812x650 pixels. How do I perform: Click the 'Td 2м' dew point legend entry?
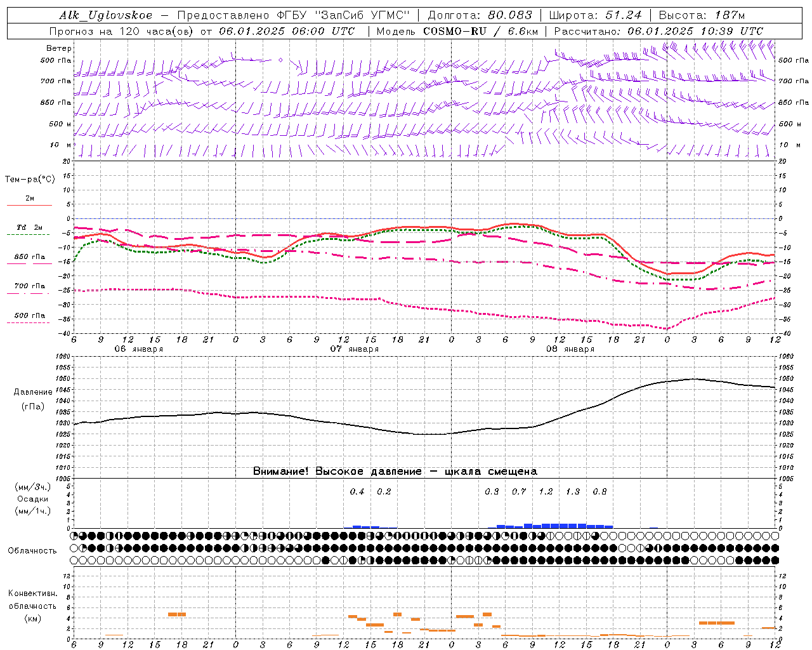point(30,227)
